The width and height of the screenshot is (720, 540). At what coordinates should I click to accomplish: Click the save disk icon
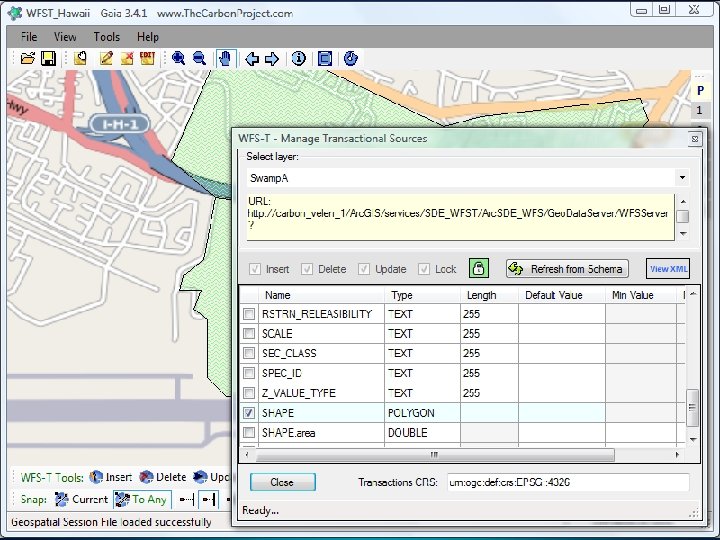click(47, 59)
